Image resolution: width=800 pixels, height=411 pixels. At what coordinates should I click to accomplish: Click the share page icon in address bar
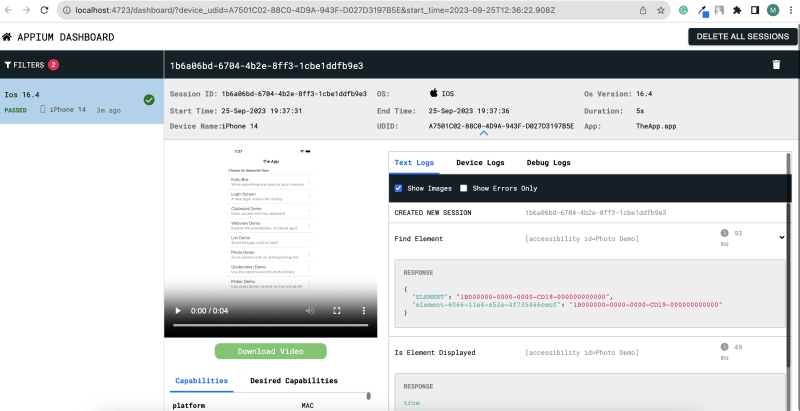[x=643, y=10]
